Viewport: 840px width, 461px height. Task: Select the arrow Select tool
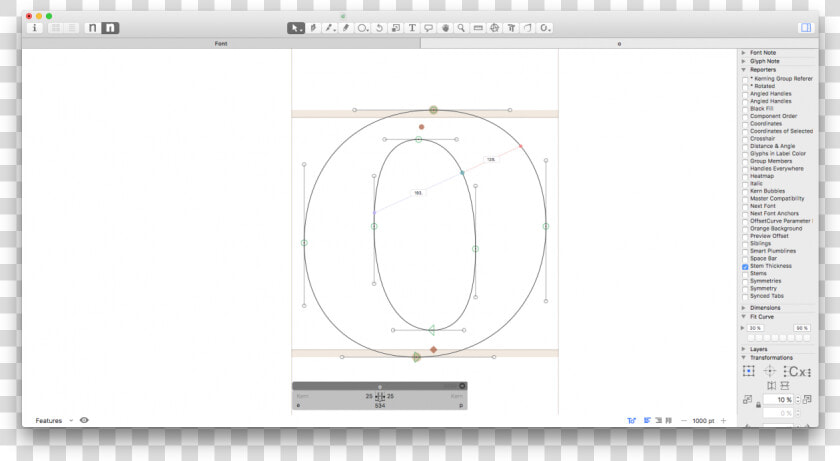(295, 28)
